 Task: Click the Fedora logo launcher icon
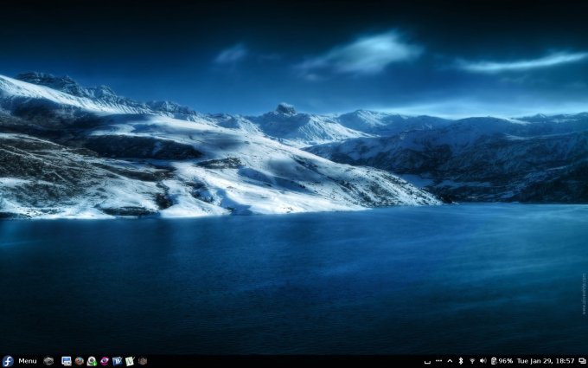(x=8, y=361)
